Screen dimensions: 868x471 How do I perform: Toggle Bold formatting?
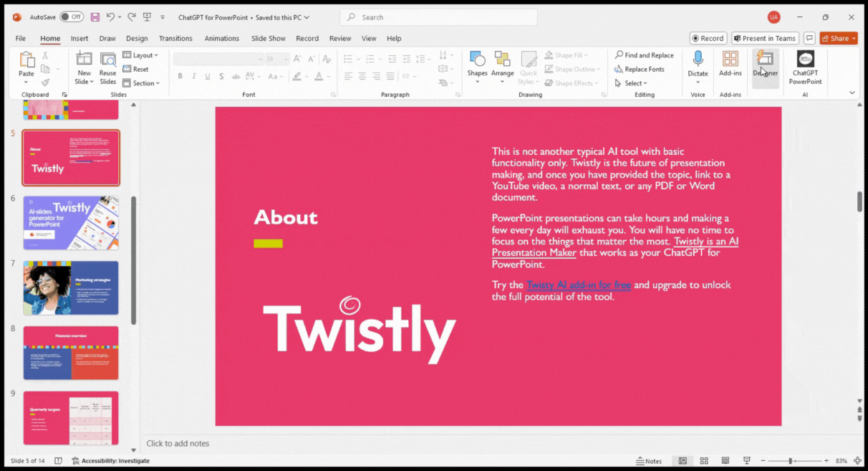180,76
